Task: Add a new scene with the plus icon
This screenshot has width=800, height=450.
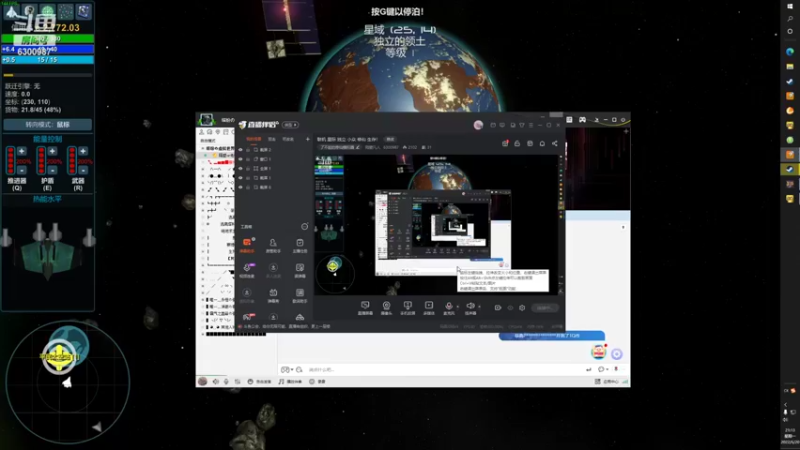Action: (x=308, y=139)
